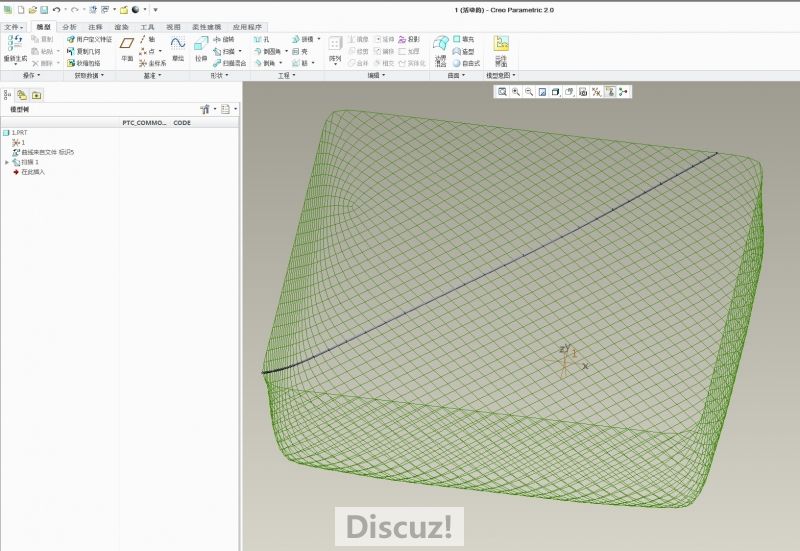
Task: Click the Sweep Blend (扫描混合) button
Action: point(229,63)
